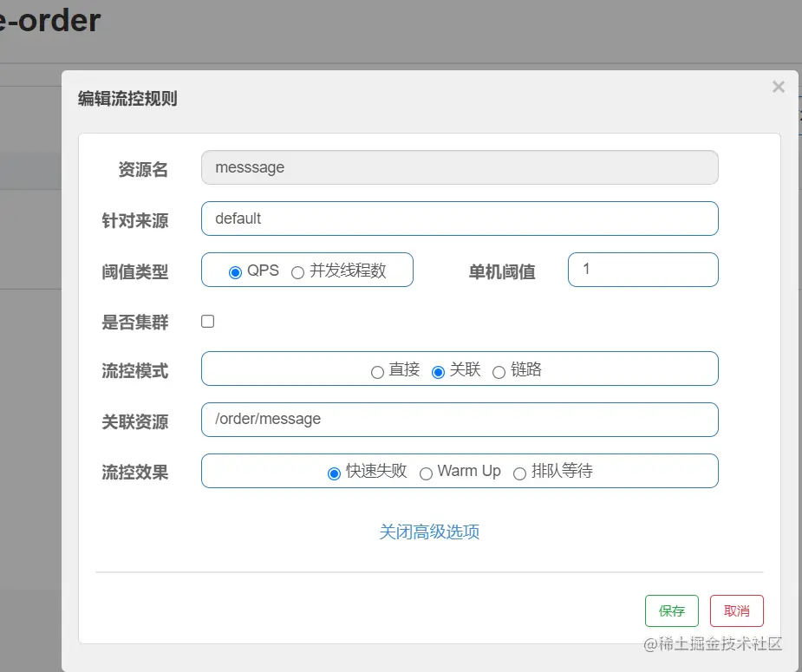Tick the 是否集群 checkbox
This screenshot has width=802, height=672.
pos(208,321)
